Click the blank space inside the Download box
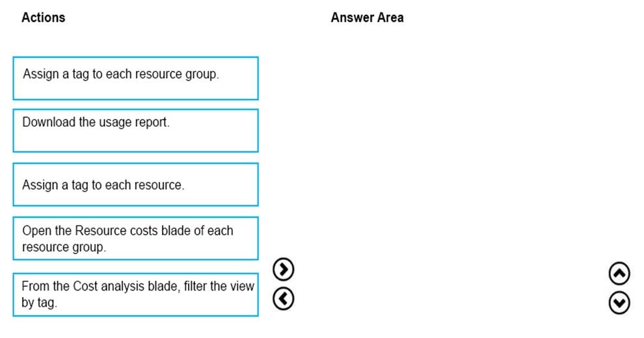 [135, 142]
